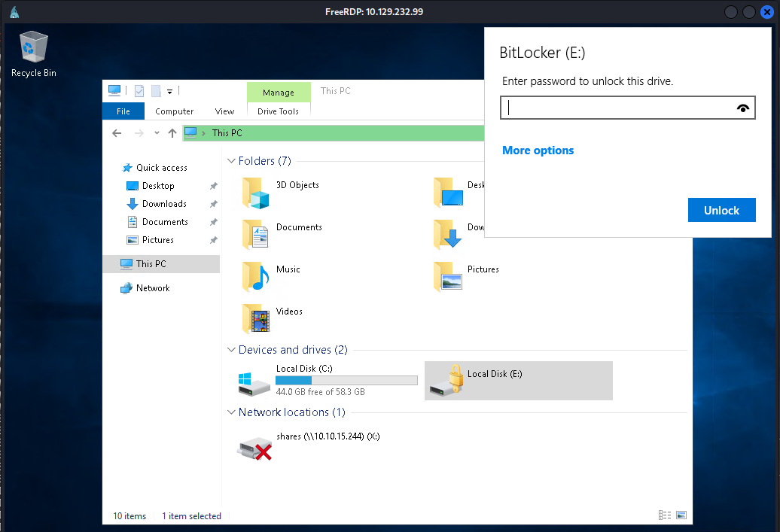
Task: Select the Local Disk (C:) drive icon
Action: coord(254,384)
